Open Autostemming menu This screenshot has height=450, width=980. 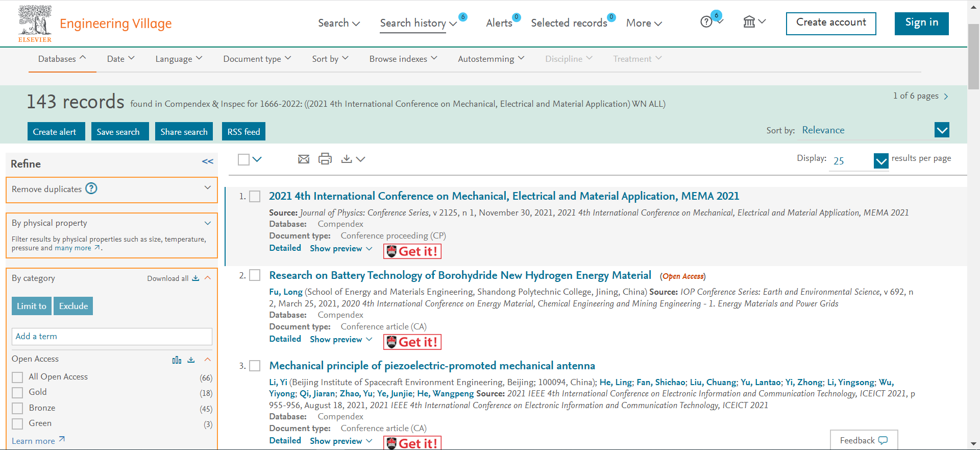point(491,59)
